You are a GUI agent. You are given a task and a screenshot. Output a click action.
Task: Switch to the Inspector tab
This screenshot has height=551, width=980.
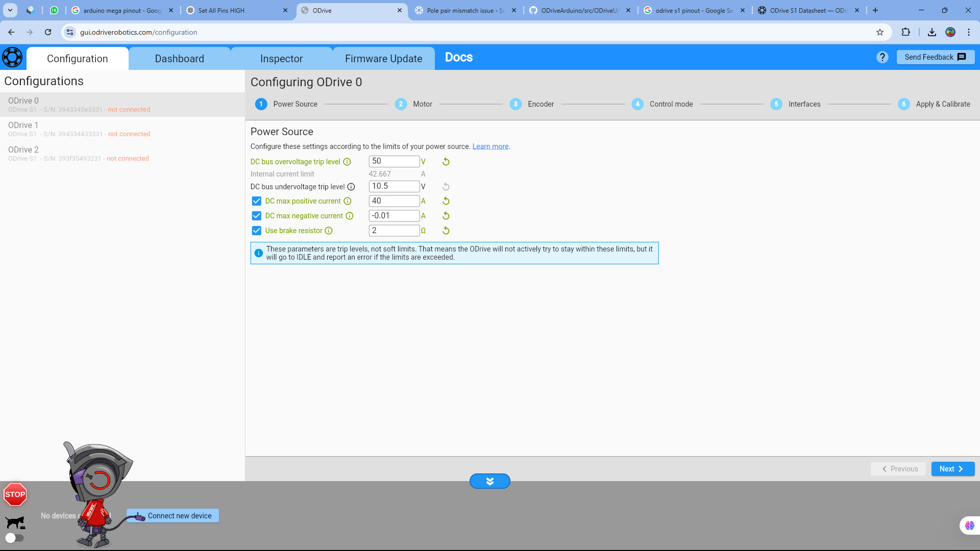282,59
